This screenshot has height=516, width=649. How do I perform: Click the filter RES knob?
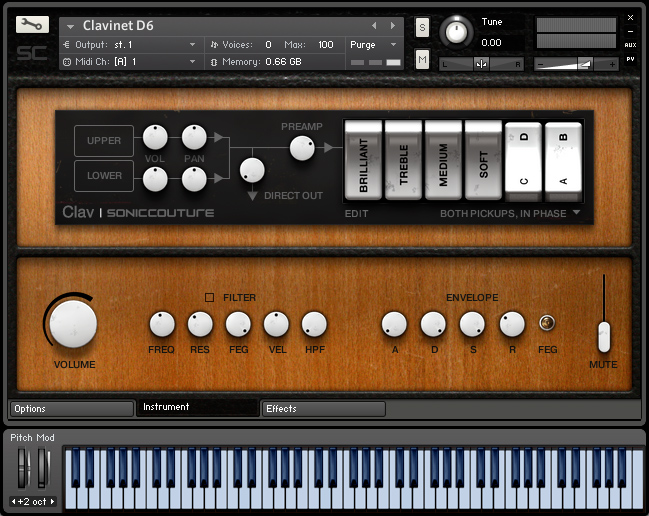[200, 324]
